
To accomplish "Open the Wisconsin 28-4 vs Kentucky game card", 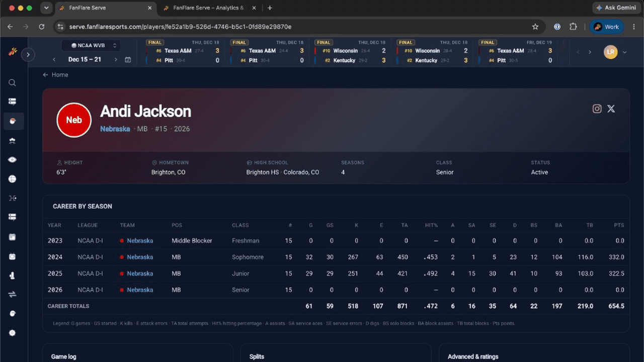I will coord(433,52).
